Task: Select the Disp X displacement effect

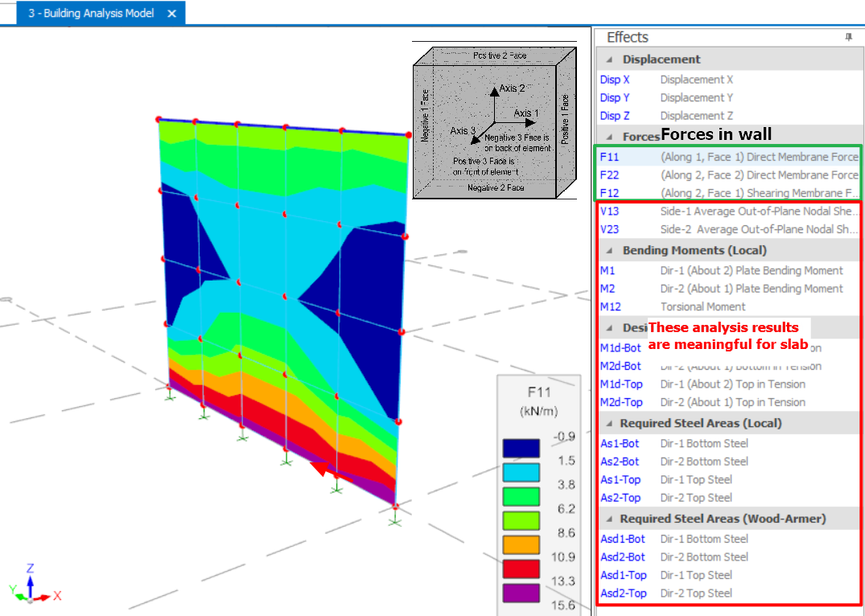Action: (615, 80)
